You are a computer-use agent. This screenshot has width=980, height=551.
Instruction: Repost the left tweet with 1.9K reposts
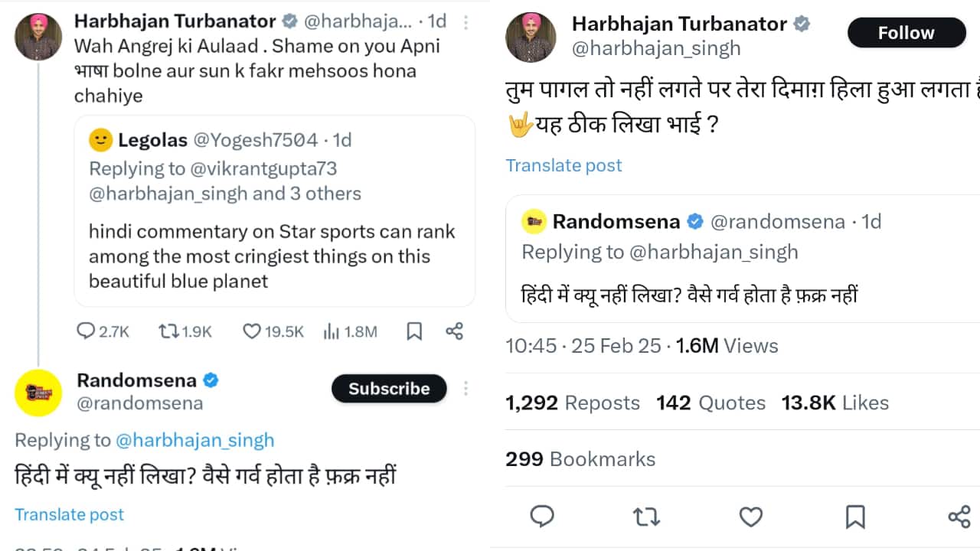point(167,331)
